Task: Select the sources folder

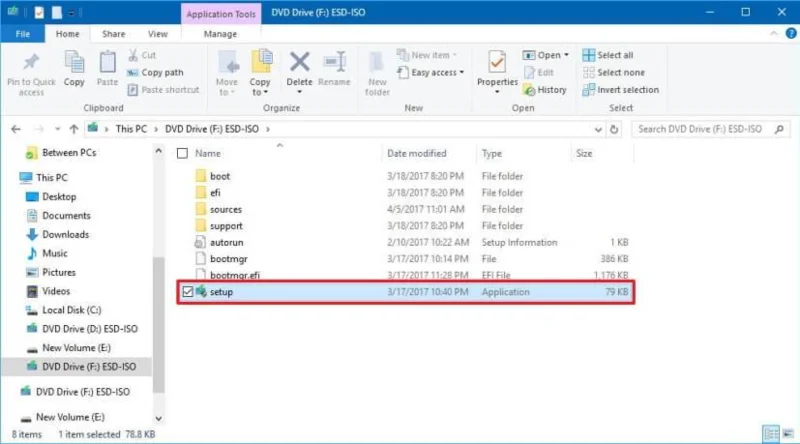Action: pyautogui.click(x=226, y=209)
